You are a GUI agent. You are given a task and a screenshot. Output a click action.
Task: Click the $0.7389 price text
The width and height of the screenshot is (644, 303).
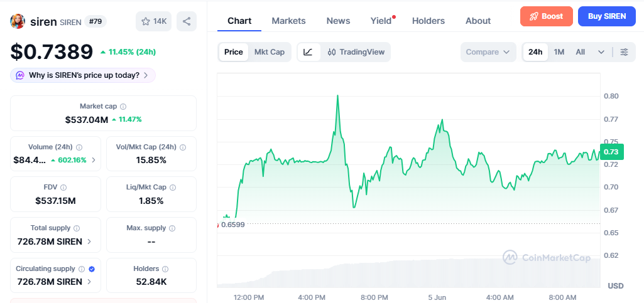pos(52,51)
